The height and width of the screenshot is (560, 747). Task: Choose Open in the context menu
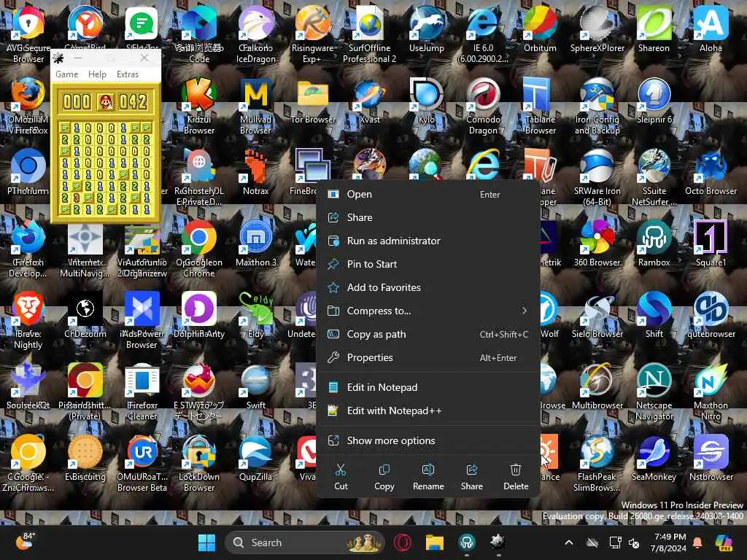click(x=427, y=194)
